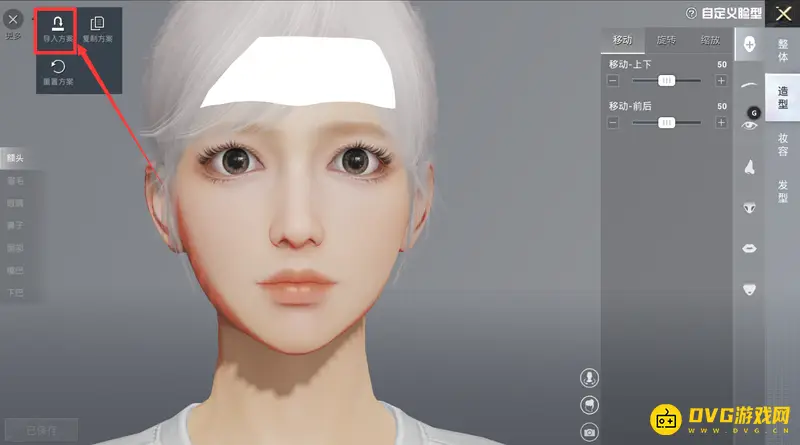Open the 妆容 category tab
The height and width of the screenshot is (445, 800).
tap(783, 144)
